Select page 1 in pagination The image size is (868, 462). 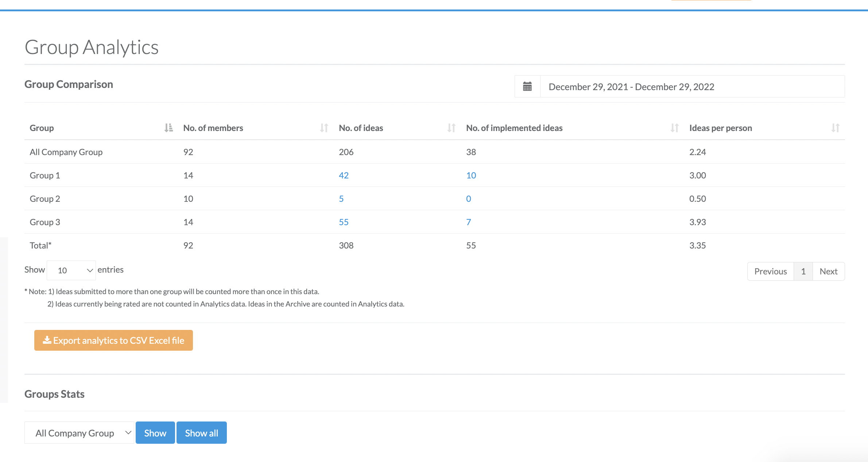[803, 271]
